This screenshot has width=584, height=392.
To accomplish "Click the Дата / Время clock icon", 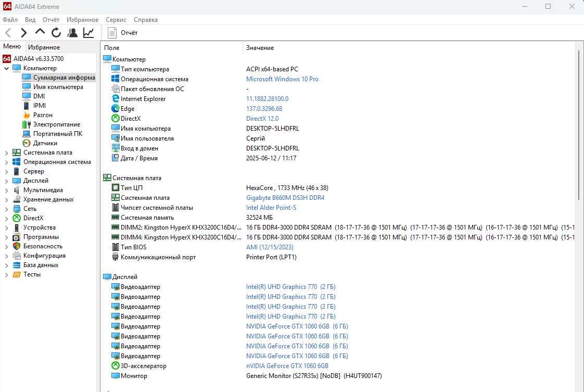I will (x=116, y=158).
